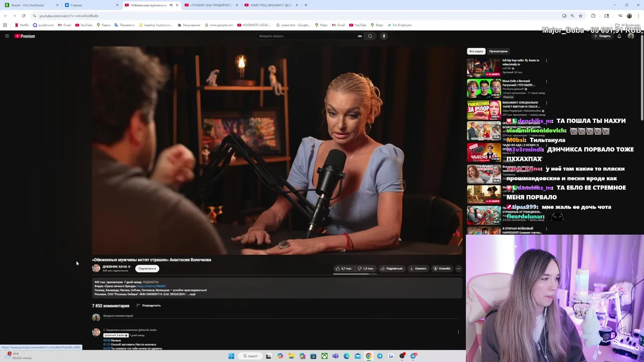This screenshot has height=362, width=644.
Task: Open the Chrome apps grid in bookmarks bar
Action: (x=5, y=25)
